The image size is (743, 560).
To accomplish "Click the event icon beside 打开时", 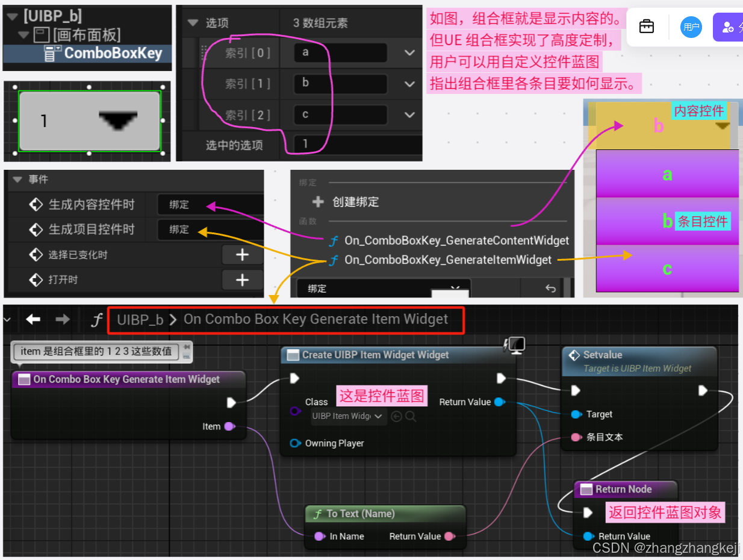I will [36, 279].
